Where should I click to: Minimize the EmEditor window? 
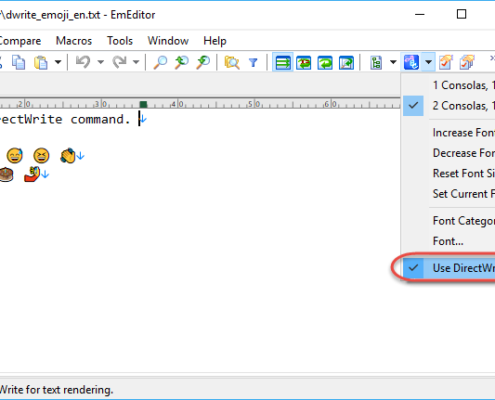[420, 14]
